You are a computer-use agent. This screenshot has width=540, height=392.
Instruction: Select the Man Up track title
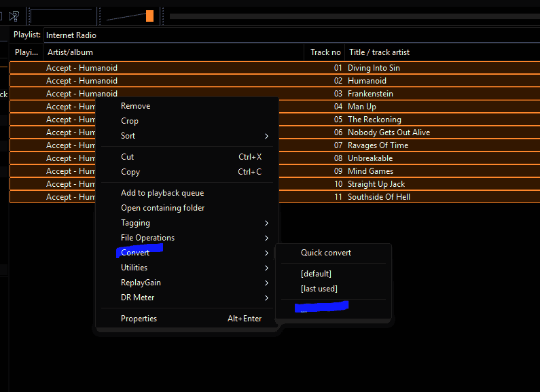362,107
